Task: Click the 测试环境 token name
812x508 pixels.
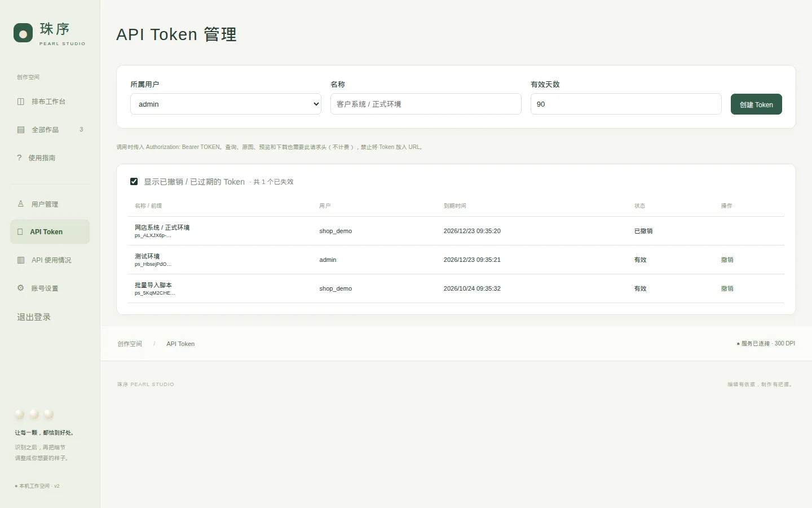Action: point(147,256)
